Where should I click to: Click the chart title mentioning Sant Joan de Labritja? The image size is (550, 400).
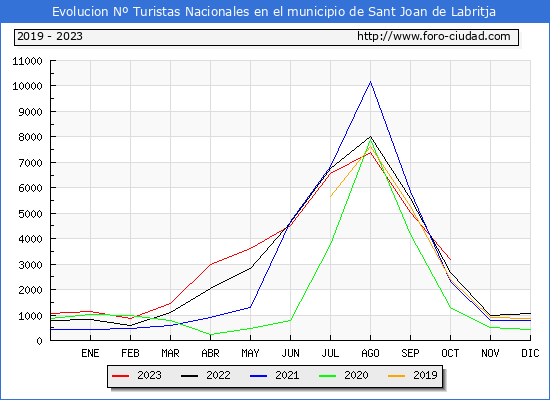click(274, 12)
